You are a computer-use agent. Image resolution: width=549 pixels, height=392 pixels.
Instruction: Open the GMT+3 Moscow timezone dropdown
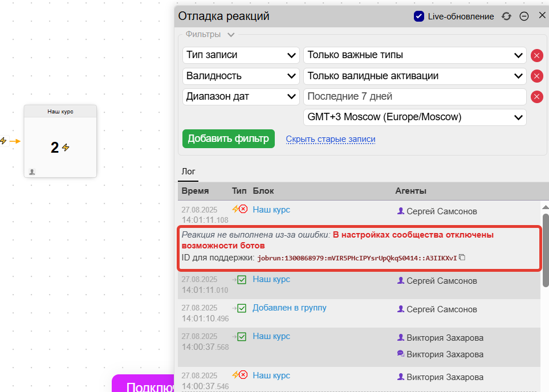[415, 117]
